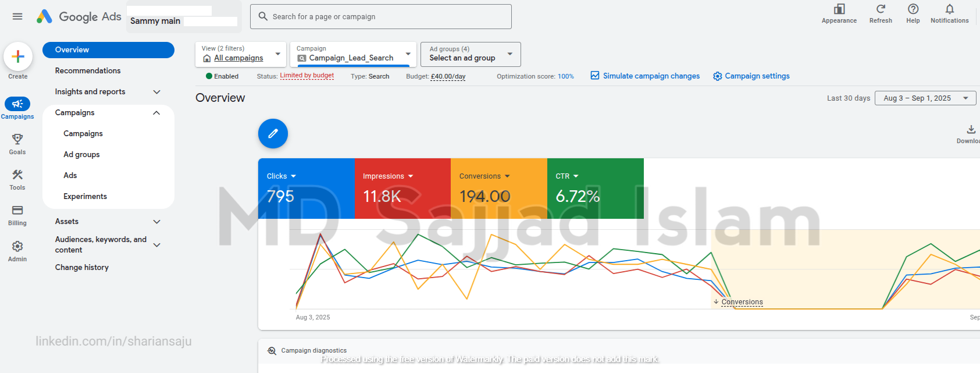Select the blue Clicks scorecard tile
This screenshot has height=373, width=980.
coord(307,189)
